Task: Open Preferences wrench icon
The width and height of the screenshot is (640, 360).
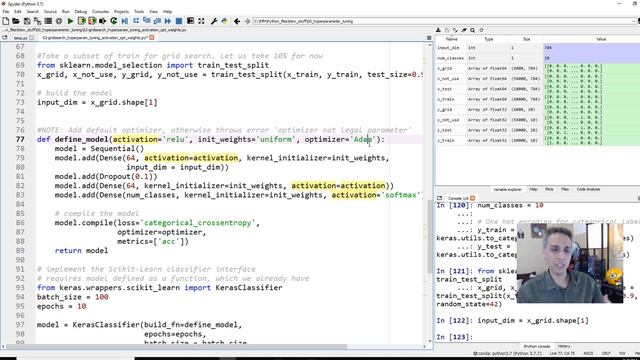Action: [214, 21]
